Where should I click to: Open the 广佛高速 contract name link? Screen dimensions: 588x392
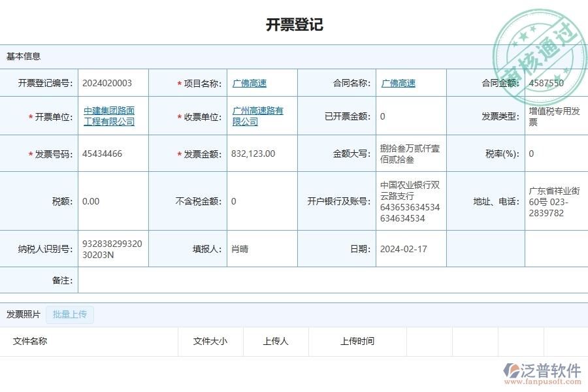[399, 82]
